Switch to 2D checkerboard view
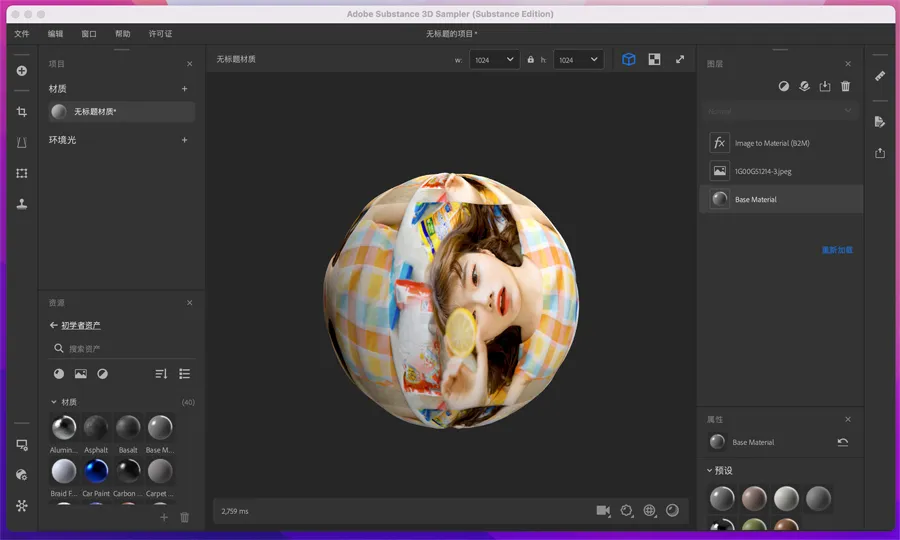The height and width of the screenshot is (540, 900). point(654,60)
